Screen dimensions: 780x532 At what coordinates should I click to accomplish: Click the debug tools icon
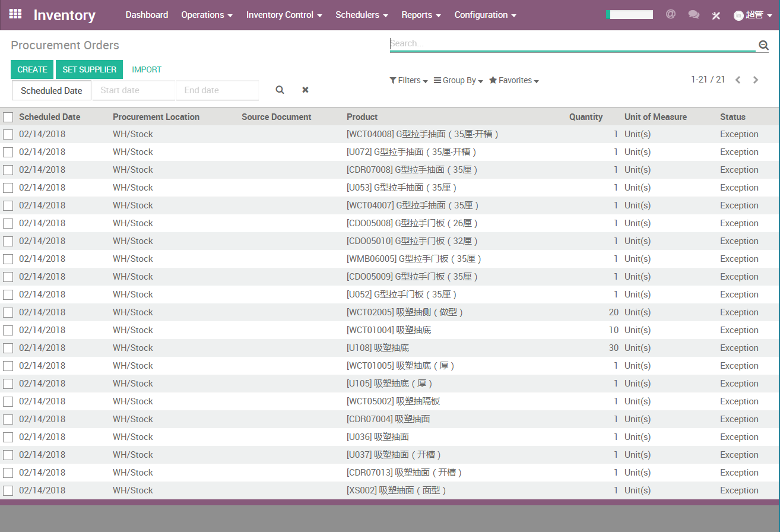click(x=716, y=15)
